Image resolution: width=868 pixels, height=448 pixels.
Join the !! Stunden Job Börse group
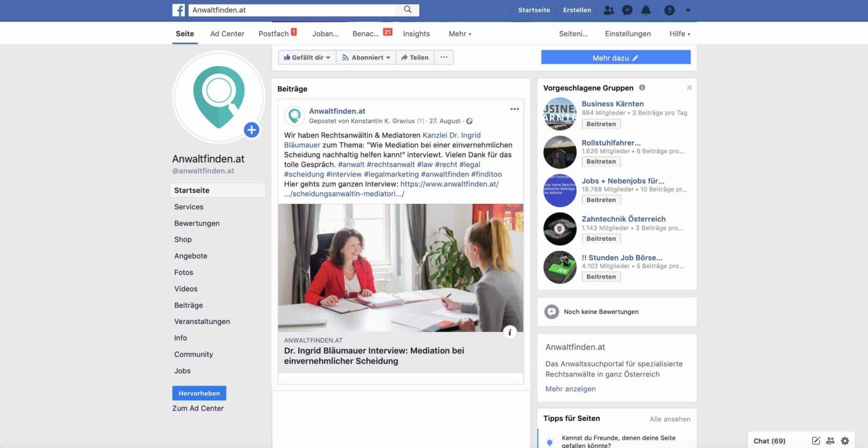pyautogui.click(x=601, y=277)
